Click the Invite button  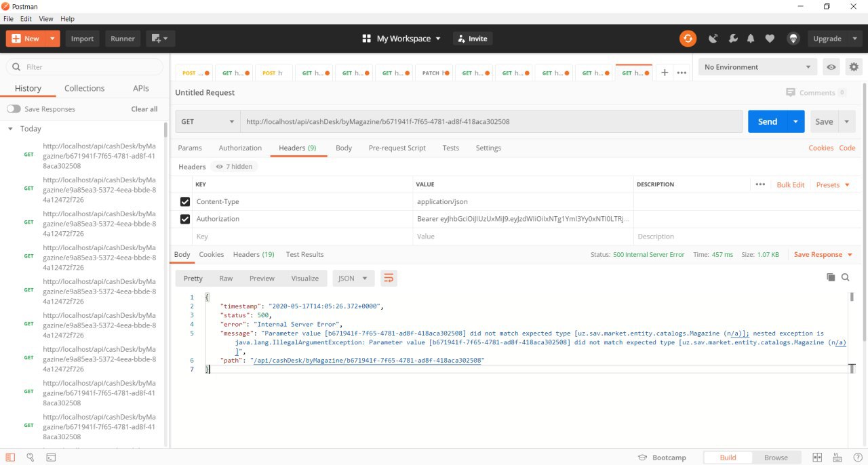[472, 39]
